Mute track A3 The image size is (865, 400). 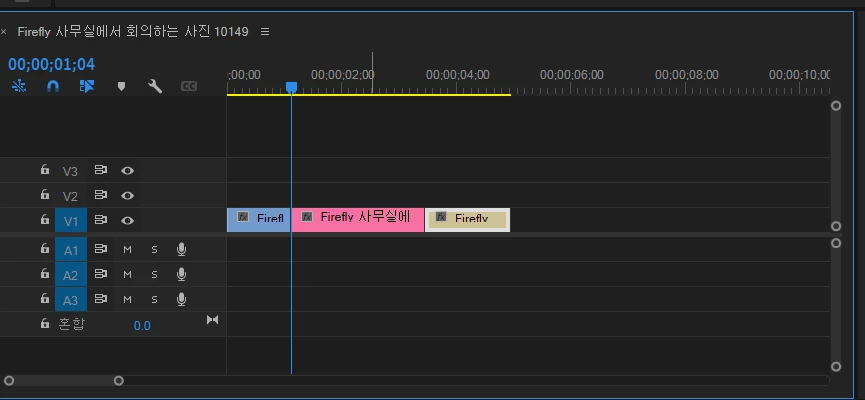point(127,299)
